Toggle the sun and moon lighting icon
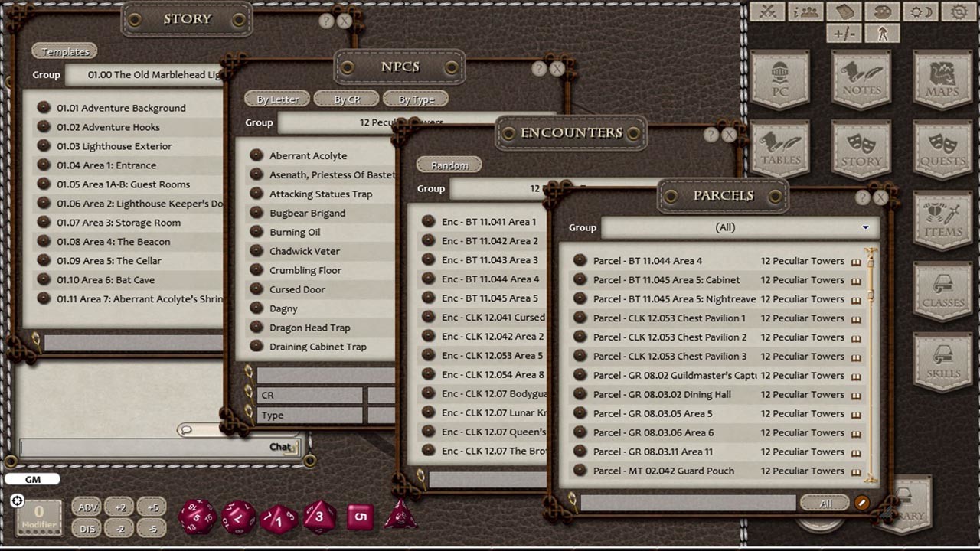The width and height of the screenshot is (980, 551). click(920, 11)
